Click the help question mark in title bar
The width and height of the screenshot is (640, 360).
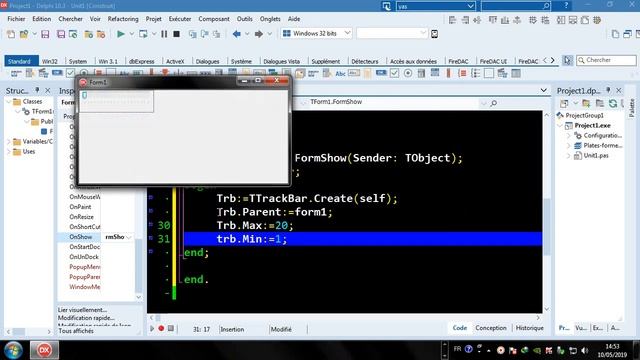pyautogui.click(x=566, y=5)
